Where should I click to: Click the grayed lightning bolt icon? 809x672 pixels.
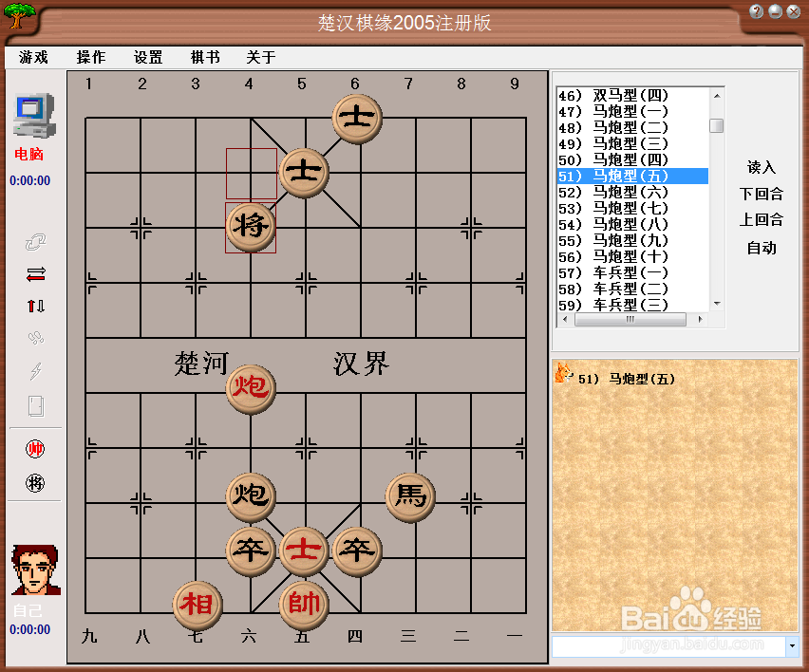(x=35, y=371)
